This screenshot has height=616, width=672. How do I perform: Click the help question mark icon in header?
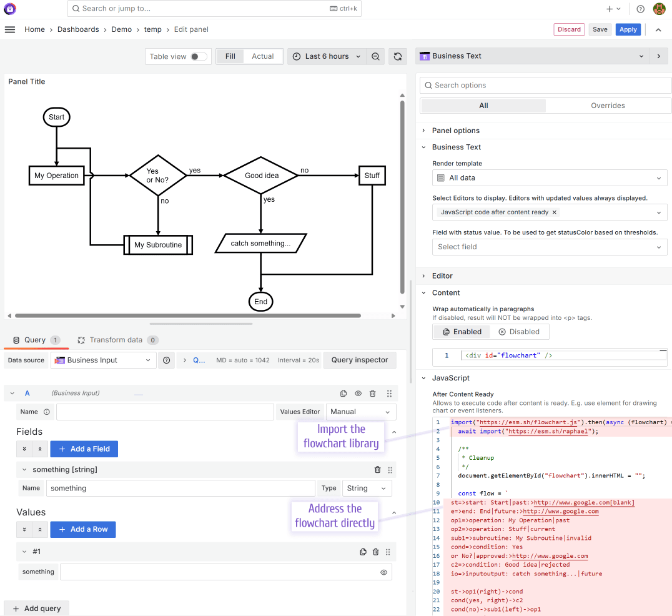(x=640, y=9)
